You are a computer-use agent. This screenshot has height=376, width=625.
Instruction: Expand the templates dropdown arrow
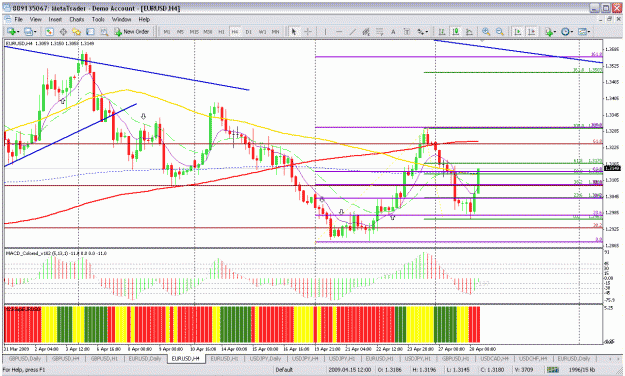click(x=589, y=32)
